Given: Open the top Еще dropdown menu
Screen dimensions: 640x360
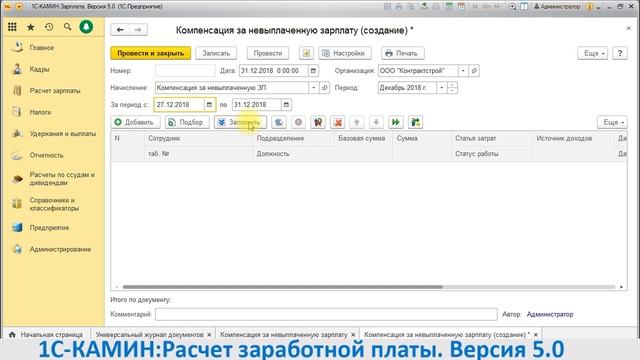Looking at the screenshot, I should (x=593, y=53).
